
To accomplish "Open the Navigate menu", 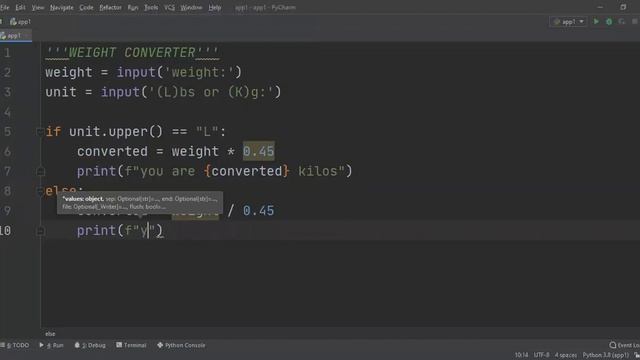I will 62,7.
